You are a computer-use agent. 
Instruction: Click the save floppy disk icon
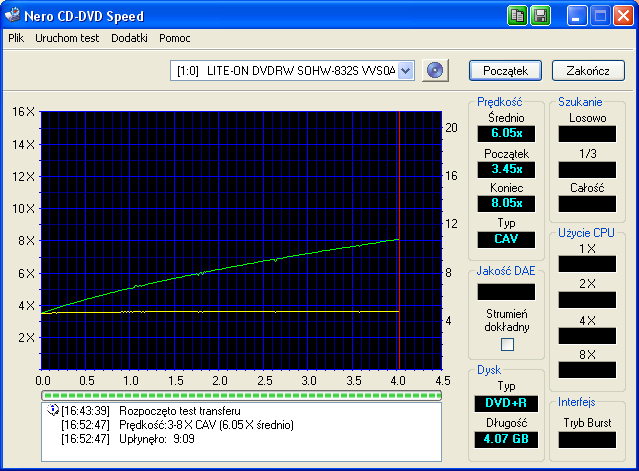(540, 16)
